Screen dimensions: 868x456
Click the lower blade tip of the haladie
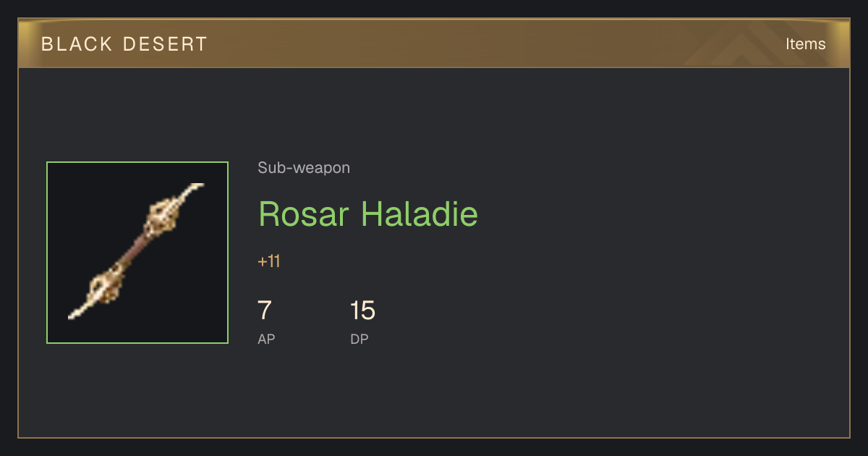click(x=78, y=311)
